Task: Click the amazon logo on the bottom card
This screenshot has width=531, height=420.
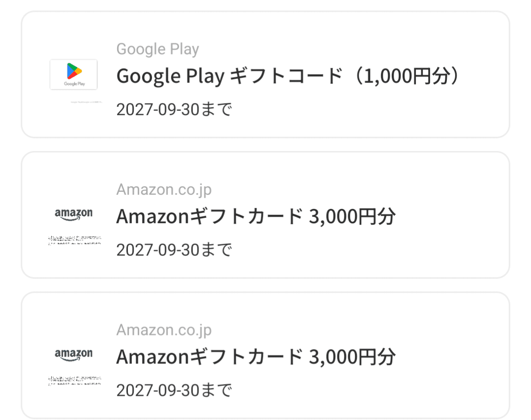Action: point(74,353)
